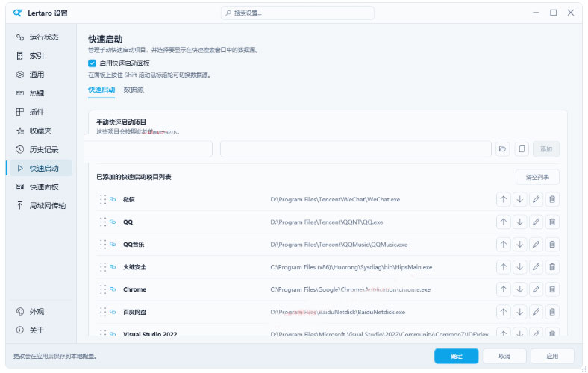Move 微信 item up

click(503, 199)
